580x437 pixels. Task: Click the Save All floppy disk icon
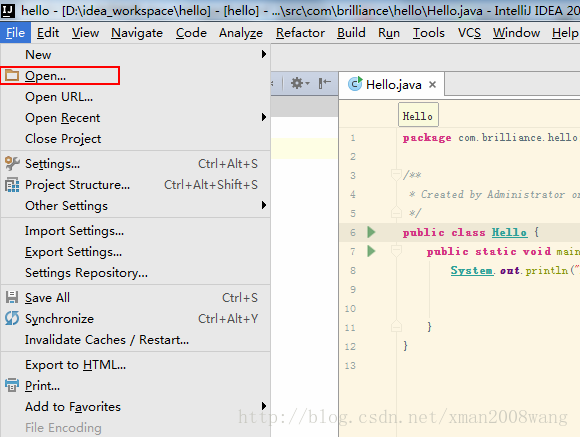pyautogui.click(x=12, y=298)
